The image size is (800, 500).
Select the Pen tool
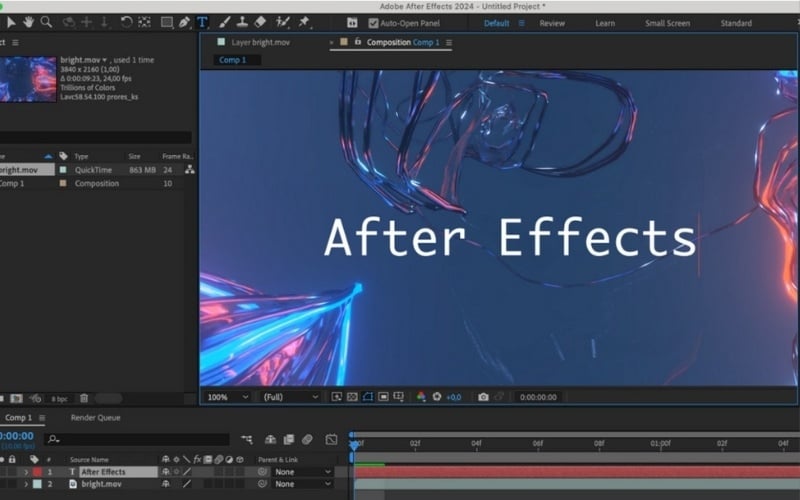(184, 22)
